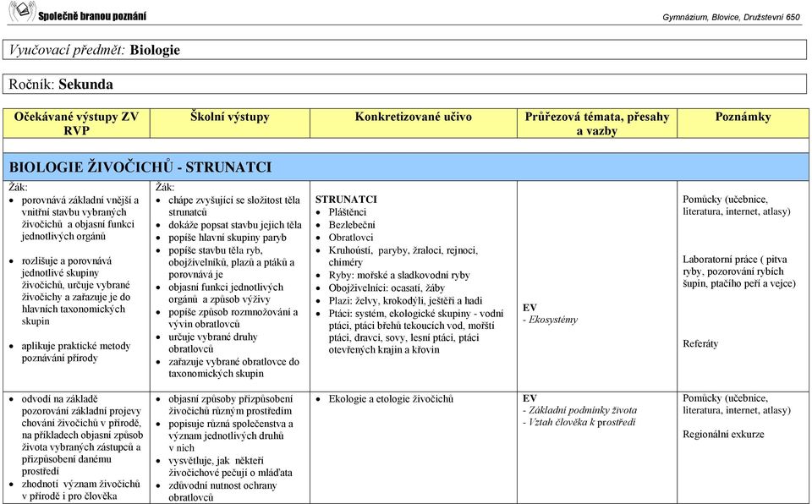This screenshot has width=812, height=504.
Task: Click list item 'Bezlebeční'
Action: coord(352,225)
